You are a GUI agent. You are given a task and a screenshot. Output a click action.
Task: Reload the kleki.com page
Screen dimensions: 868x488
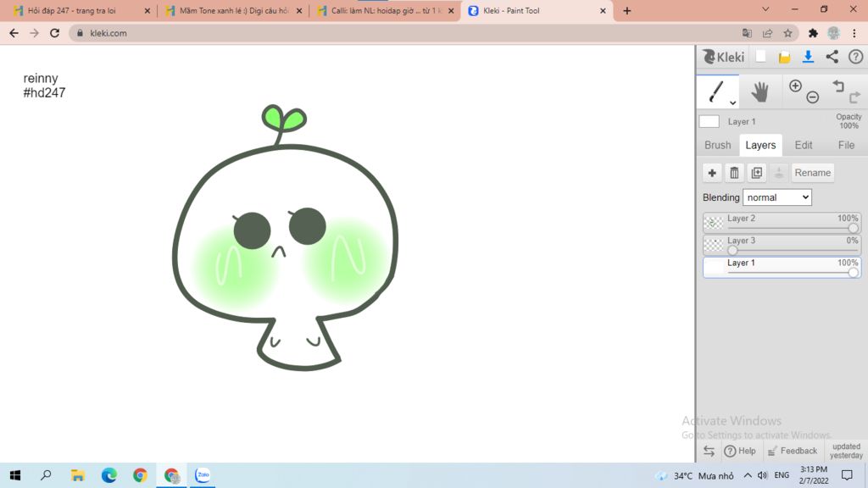coord(54,33)
